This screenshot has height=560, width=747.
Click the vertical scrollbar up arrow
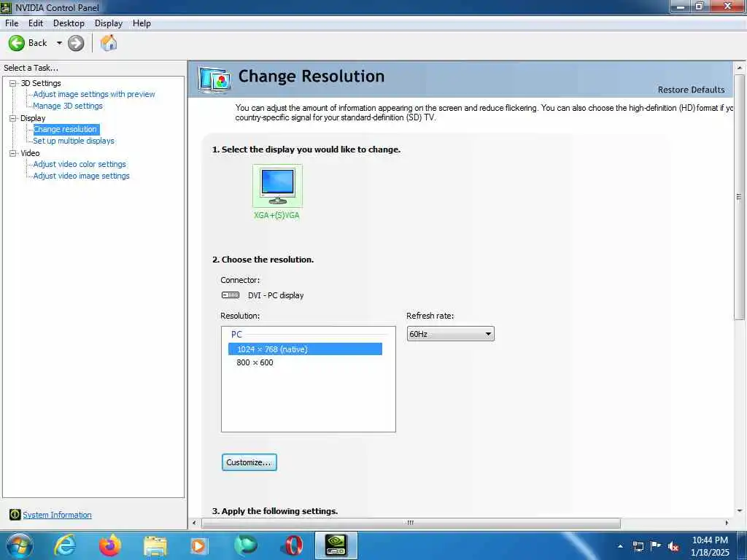coord(740,68)
